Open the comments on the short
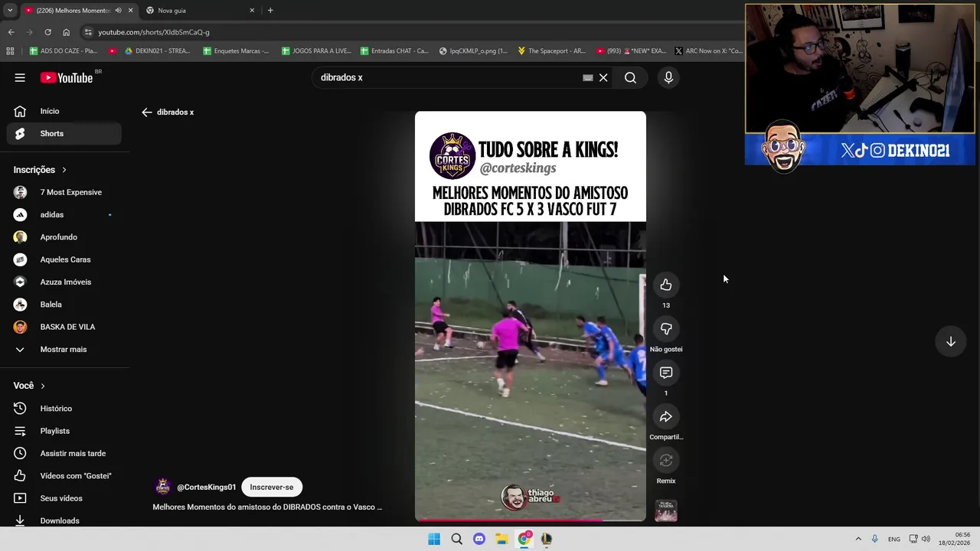The image size is (980, 551). pos(666,373)
